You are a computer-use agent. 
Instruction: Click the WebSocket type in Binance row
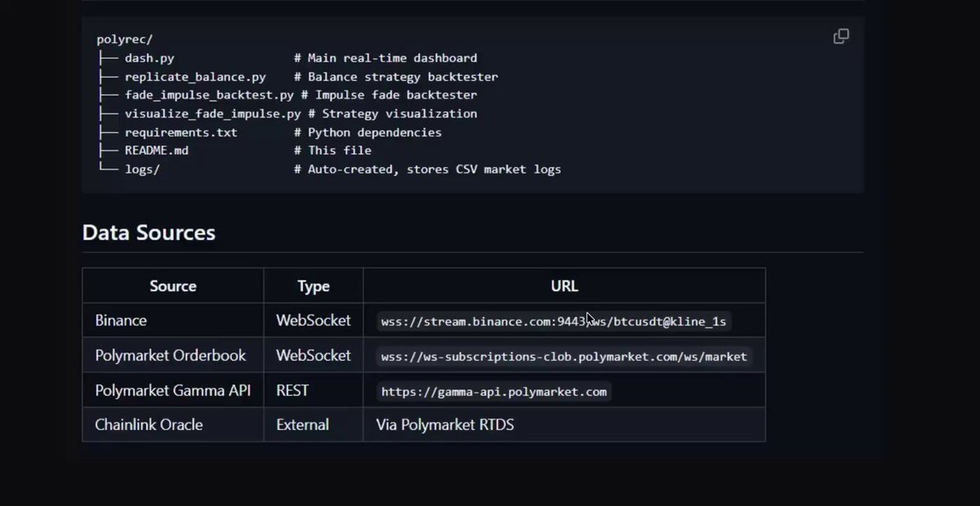[314, 321]
